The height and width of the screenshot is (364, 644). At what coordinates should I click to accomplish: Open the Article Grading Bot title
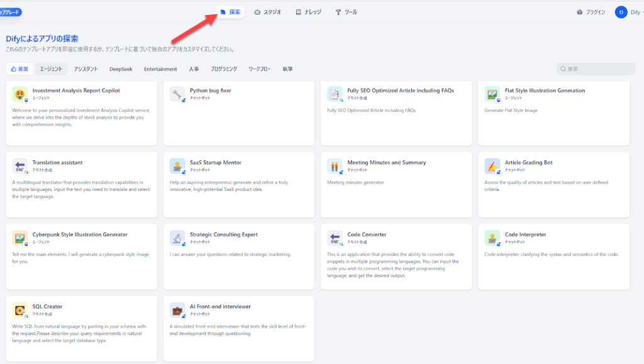coord(528,162)
